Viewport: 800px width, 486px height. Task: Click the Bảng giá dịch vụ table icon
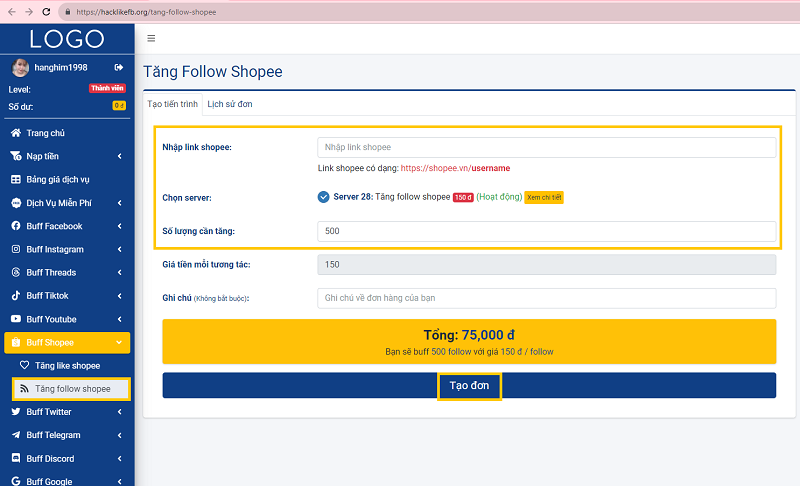16,180
